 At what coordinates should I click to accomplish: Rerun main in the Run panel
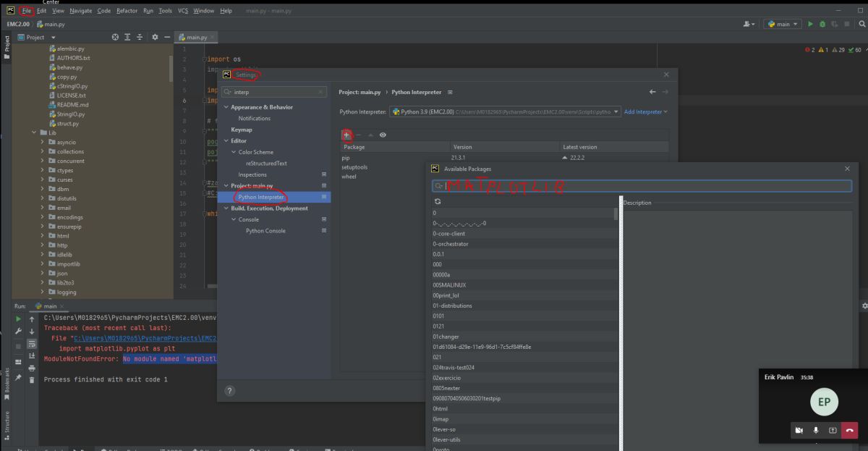click(x=19, y=319)
